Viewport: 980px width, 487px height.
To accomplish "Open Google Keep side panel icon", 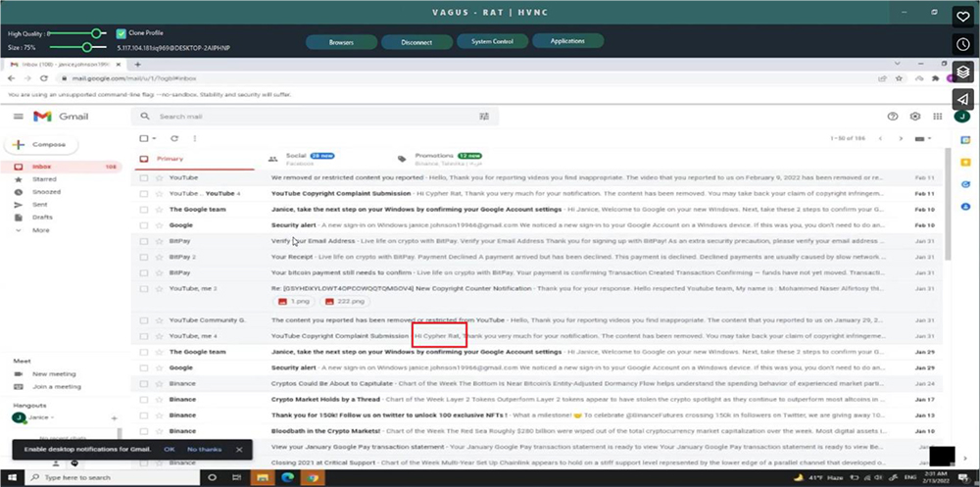I will [965, 163].
